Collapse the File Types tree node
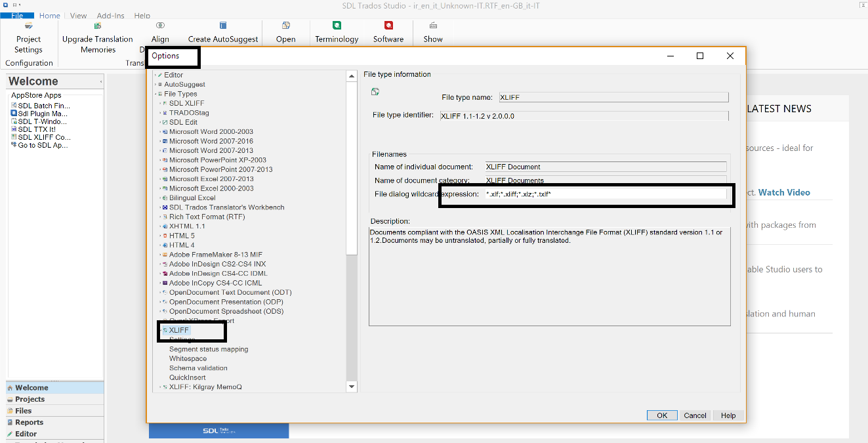The height and width of the screenshot is (443, 868). click(155, 94)
